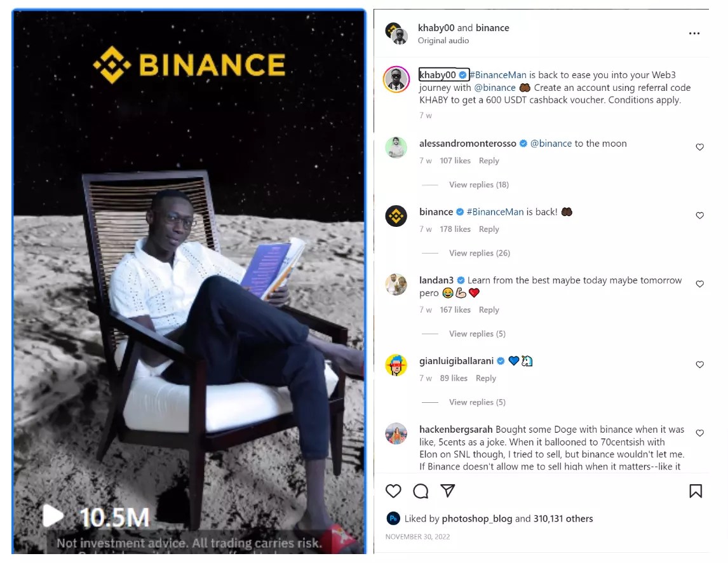The height and width of the screenshot is (563, 728).
Task: Expand View replies (5) under landan3
Action: (477, 334)
